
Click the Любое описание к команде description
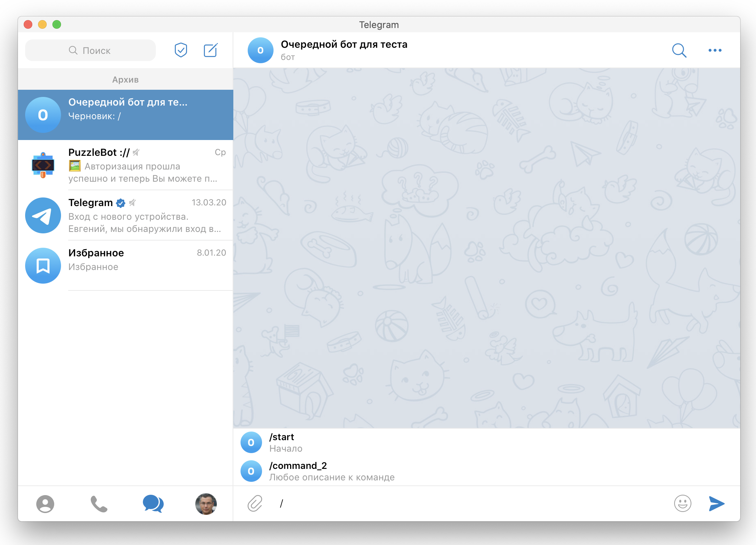[332, 478]
